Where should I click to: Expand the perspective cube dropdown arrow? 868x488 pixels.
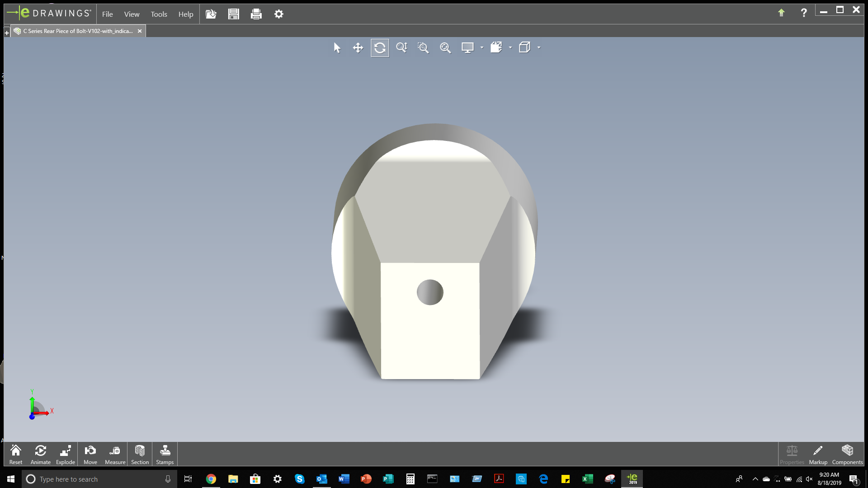click(539, 47)
